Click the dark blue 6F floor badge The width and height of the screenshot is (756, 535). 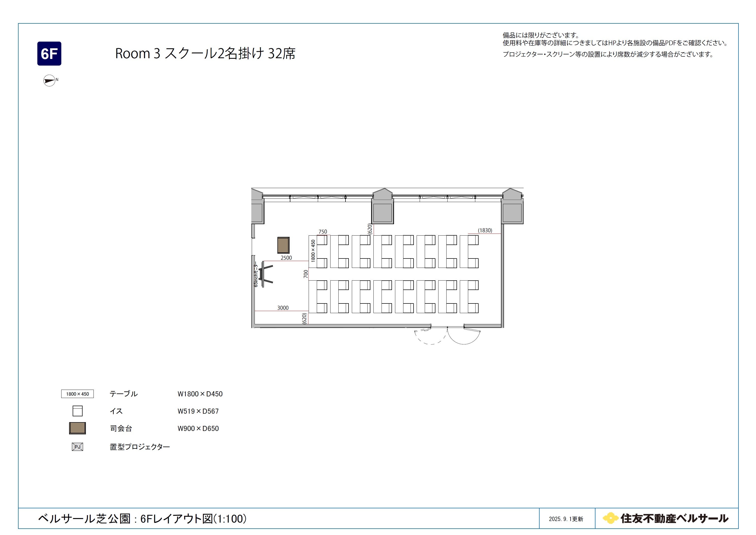click(49, 53)
